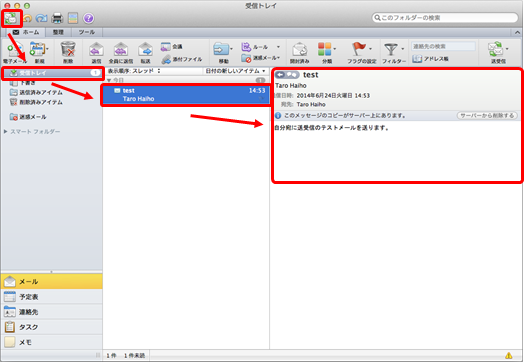Open the 日付の新しいアイテム order dropdown
The image size is (524, 362).
tap(235, 71)
